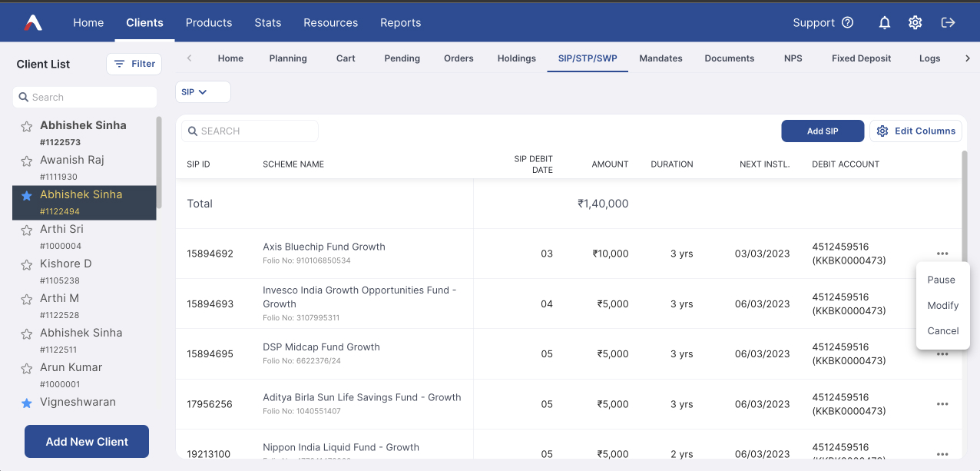Switch to the Pending tab
Viewport: 980px width, 471px height.
coord(402,58)
